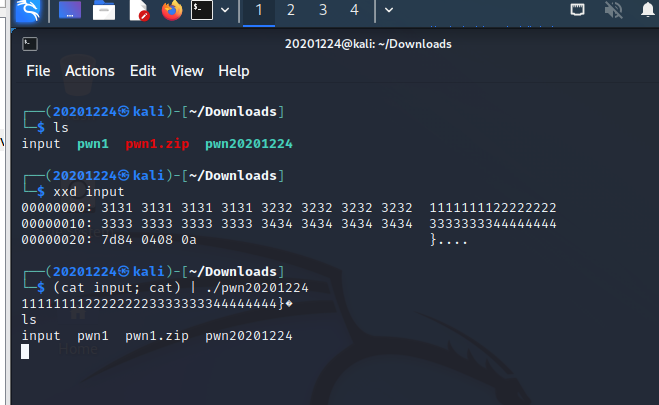The width and height of the screenshot is (659, 405).
Task: Switch to workspace 2
Action: coord(291,10)
